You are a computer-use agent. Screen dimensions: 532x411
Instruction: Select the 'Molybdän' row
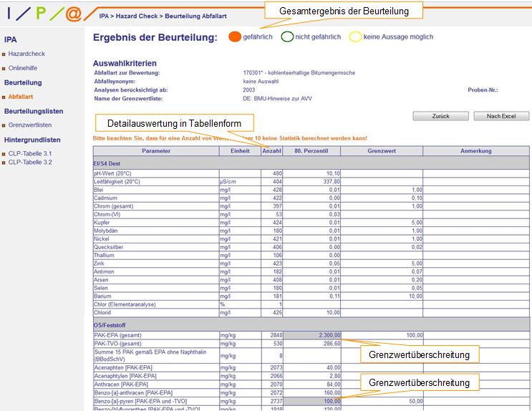(311, 231)
